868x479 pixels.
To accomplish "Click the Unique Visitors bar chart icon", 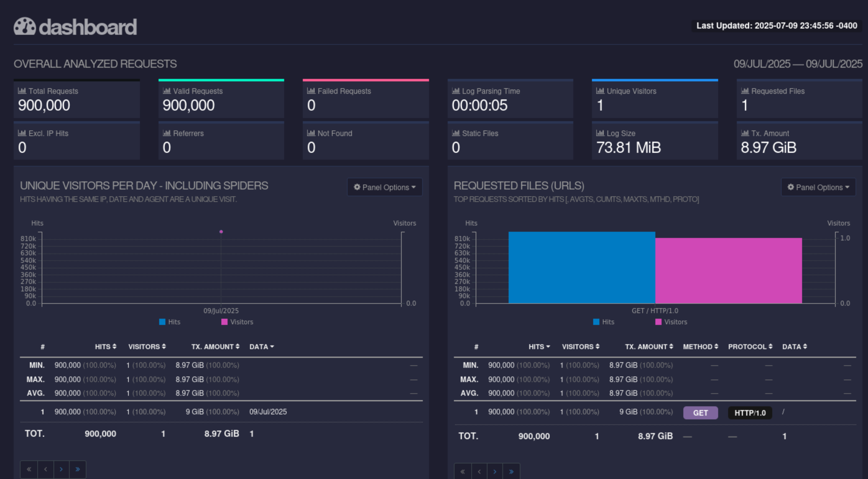I will point(600,91).
